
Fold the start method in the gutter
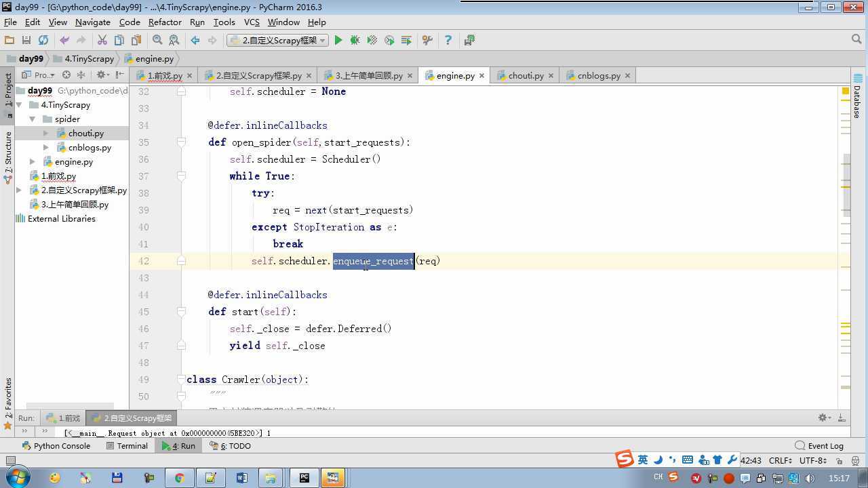(181, 312)
